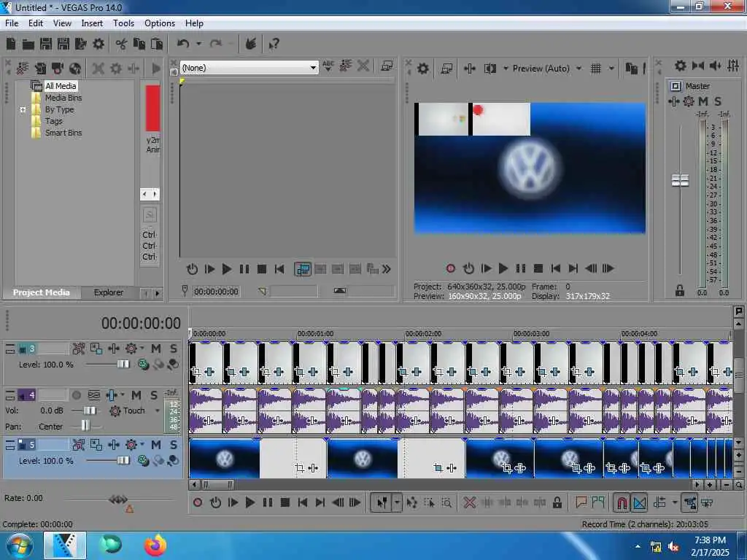Solo audio track 4 with S
The height and width of the screenshot is (560, 747).
[x=153, y=395]
